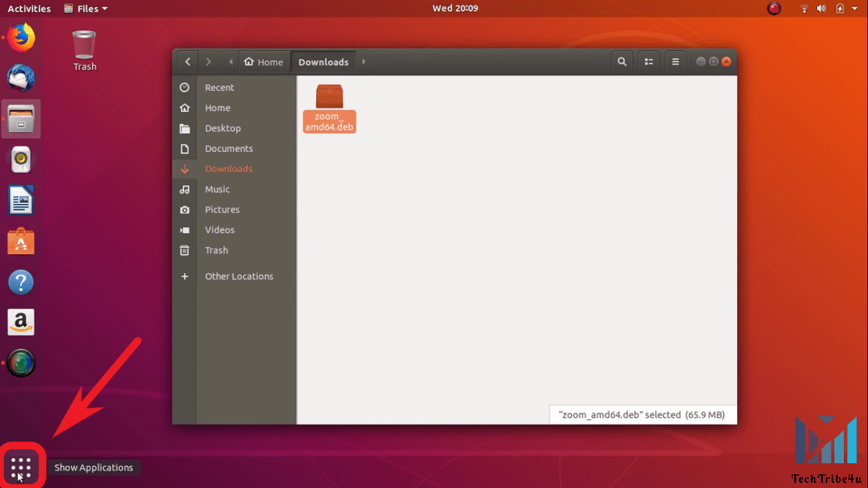Go forward in the Files window

point(208,62)
